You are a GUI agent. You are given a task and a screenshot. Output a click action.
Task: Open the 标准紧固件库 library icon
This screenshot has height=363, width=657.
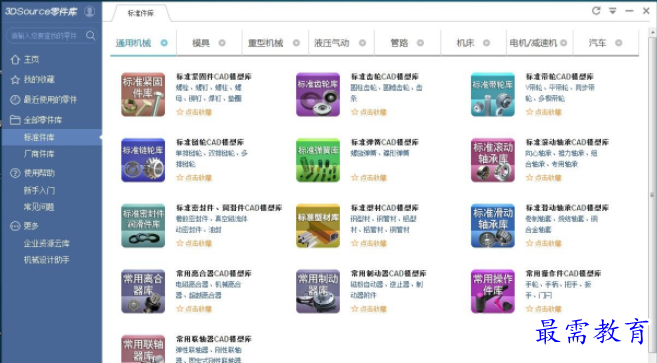(x=143, y=94)
